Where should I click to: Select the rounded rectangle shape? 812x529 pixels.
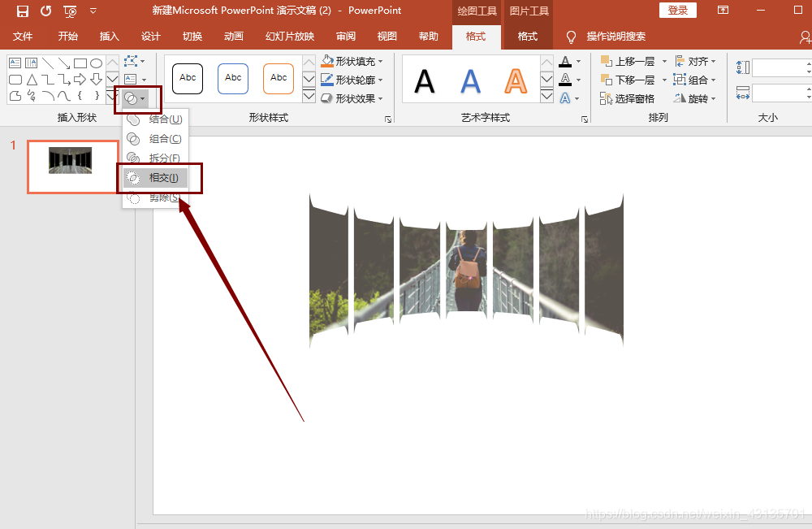point(15,80)
